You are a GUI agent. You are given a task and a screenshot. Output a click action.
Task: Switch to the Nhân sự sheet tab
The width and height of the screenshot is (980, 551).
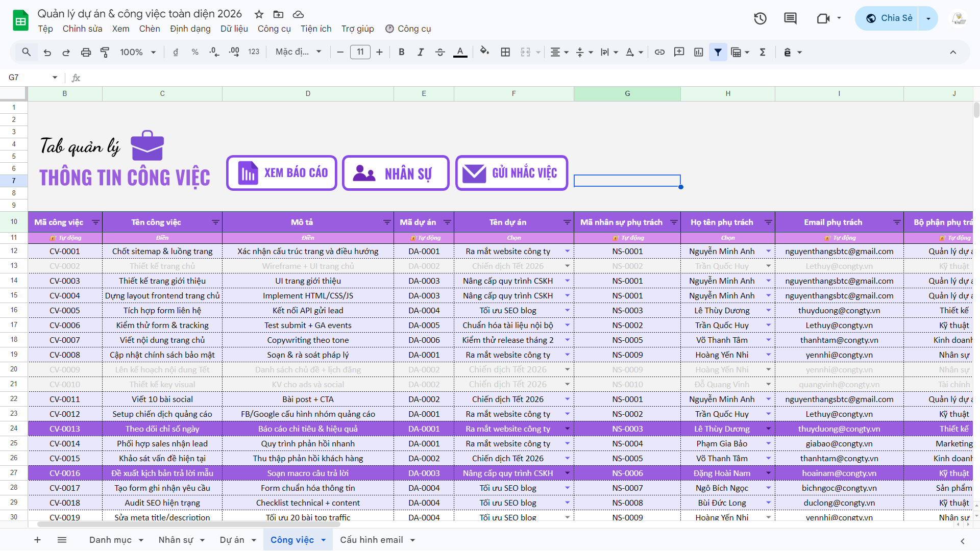point(176,540)
